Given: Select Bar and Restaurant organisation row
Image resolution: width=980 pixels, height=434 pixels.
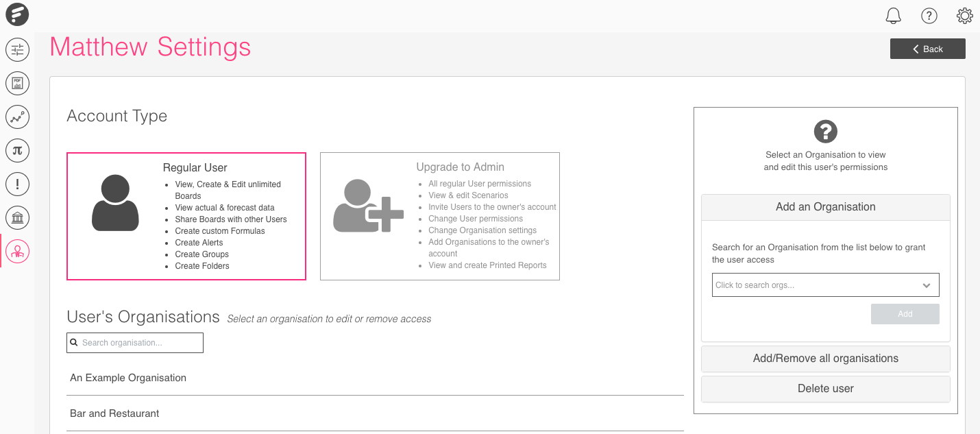Looking at the screenshot, I should pyautogui.click(x=375, y=413).
